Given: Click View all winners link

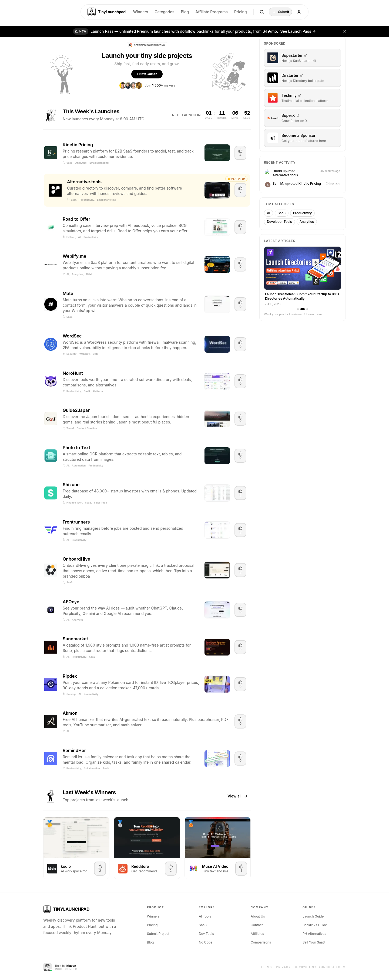Looking at the screenshot, I should (237, 796).
